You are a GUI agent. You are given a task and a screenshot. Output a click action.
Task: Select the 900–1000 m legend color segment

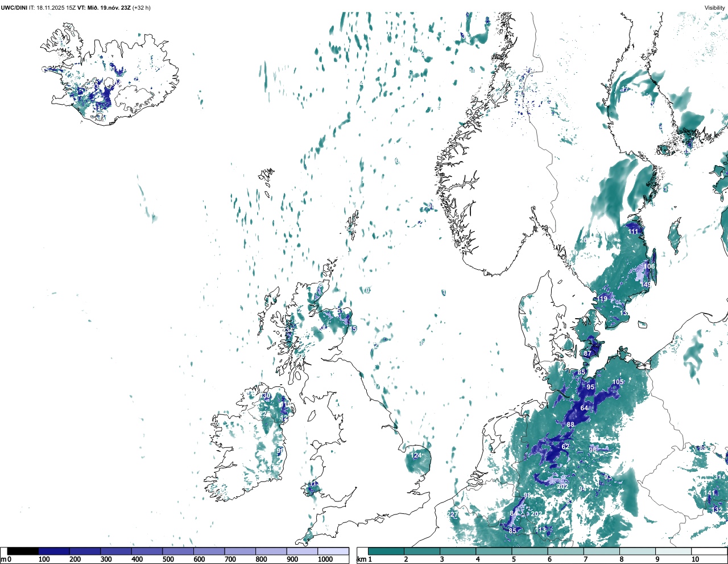click(302, 551)
